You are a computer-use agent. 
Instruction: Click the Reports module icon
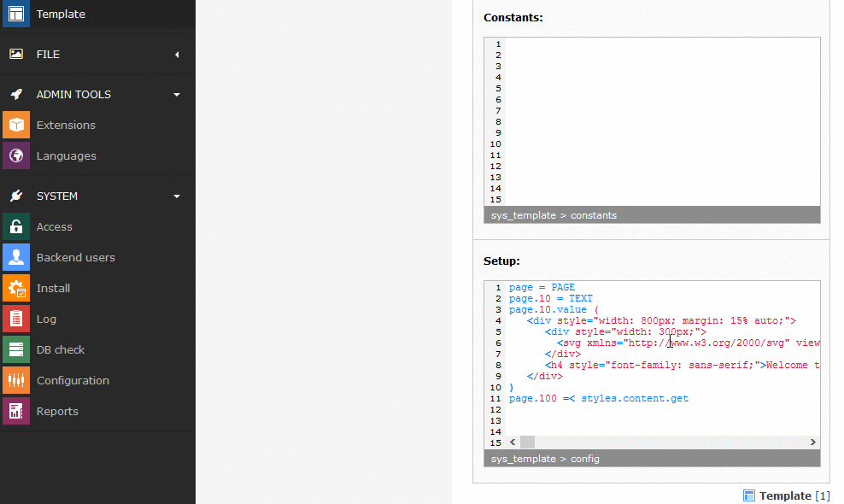tap(16, 411)
